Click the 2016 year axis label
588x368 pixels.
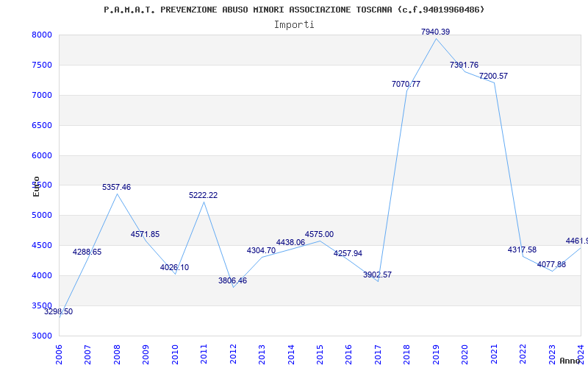coord(348,355)
